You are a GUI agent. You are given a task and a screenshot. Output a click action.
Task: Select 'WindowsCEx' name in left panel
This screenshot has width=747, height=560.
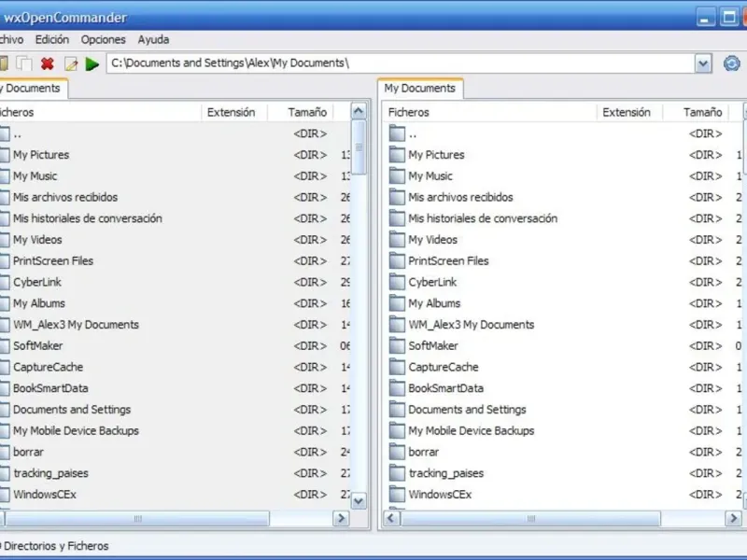[x=45, y=495]
